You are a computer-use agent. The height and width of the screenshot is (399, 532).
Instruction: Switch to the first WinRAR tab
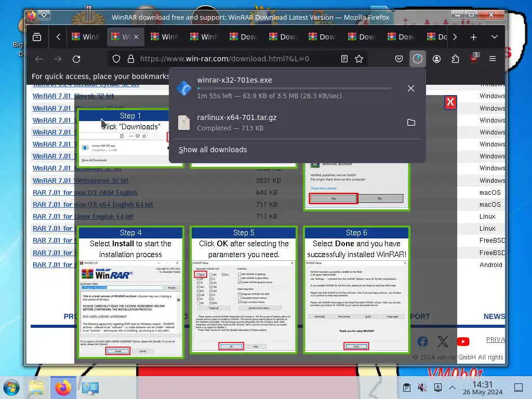pyautogui.click(x=86, y=37)
